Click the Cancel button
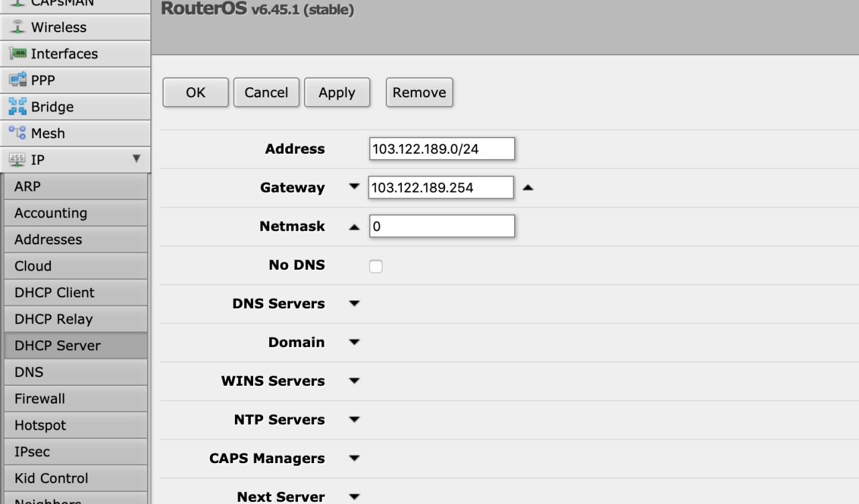859x504 pixels. point(266,93)
